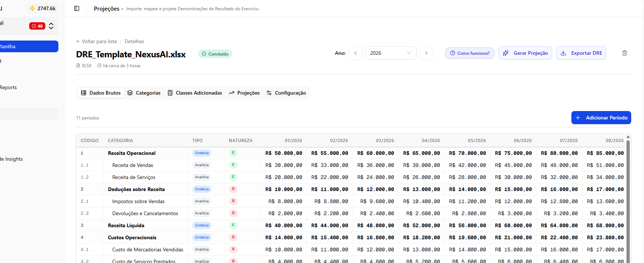Go back via Voltar para lista
Viewport: 644px width, 263px height.
[x=96, y=41]
